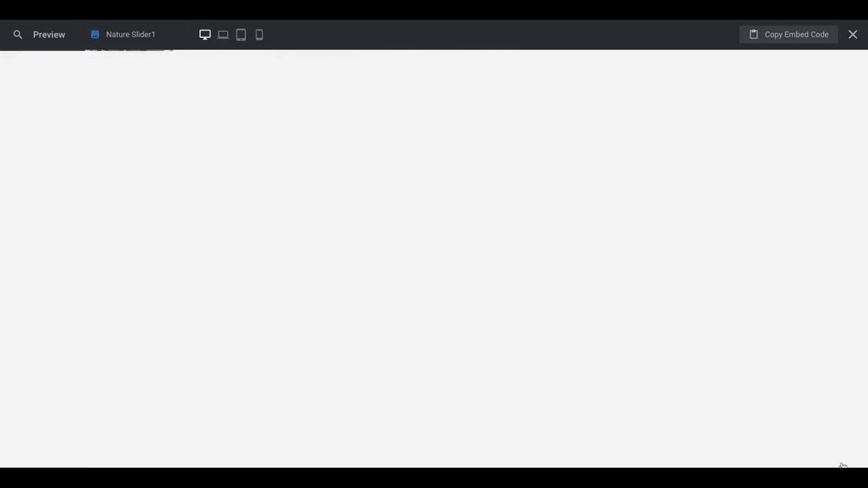Exit preview mode using the top-right cross
The height and width of the screenshot is (488, 868).
tap(853, 35)
